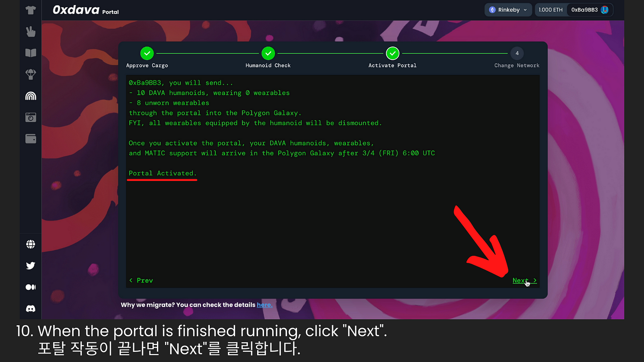This screenshot has width=644, height=362.
Task: Click the 'FYI, all wearables equipped' line
Action: (255, 123)
